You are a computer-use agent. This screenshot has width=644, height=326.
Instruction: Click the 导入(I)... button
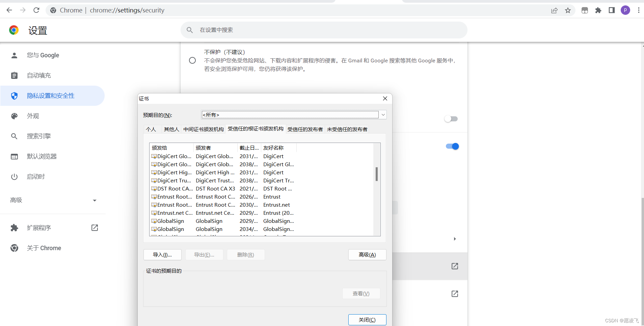(162, 255)
